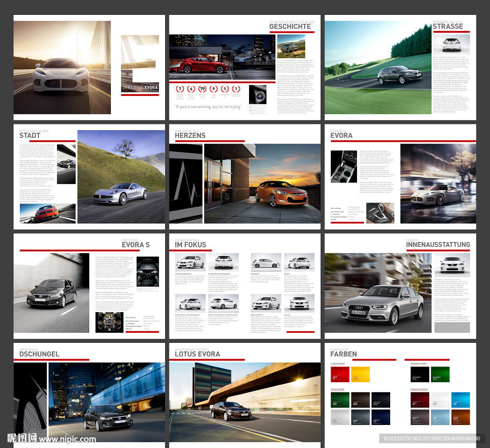This screenshot has width=490, height=448.
Task: Open the silver Audi sedan photo
Action: (378, 293)
